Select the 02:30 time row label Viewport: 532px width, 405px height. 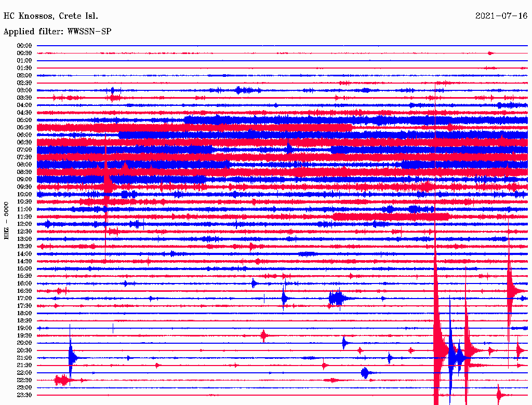coord(24,83)
